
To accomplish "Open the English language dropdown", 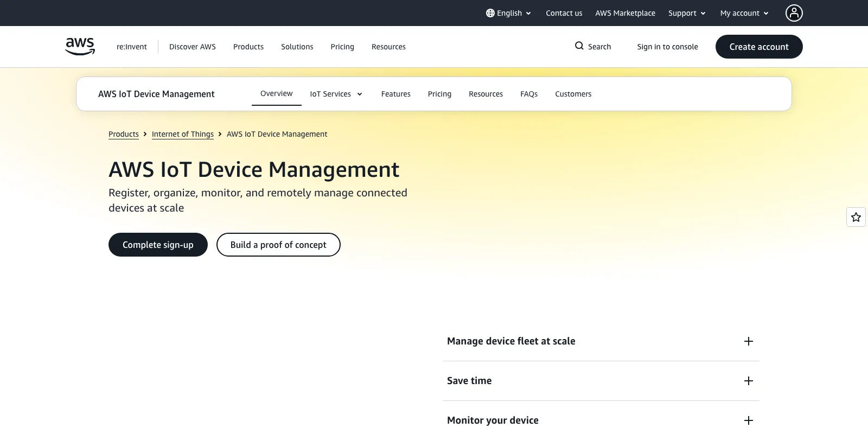I will 509,13.
